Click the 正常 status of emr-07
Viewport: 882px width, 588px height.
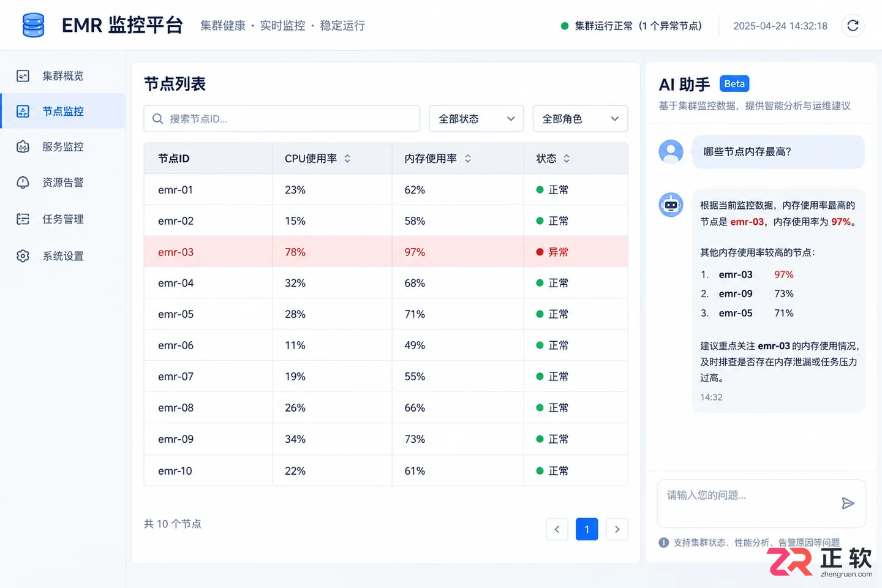pyautogui.click(x=552, y=377)
